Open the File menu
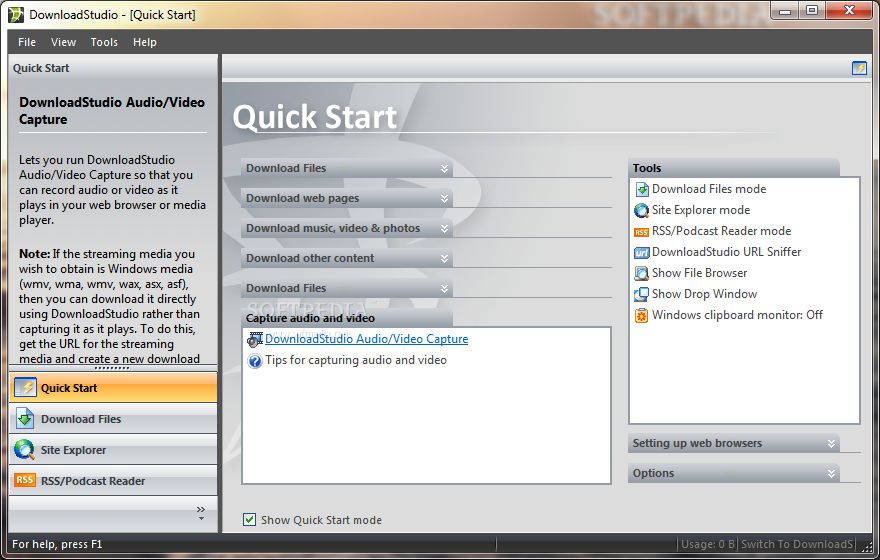The height and width of the screenshot is (560, 880). 27,42
